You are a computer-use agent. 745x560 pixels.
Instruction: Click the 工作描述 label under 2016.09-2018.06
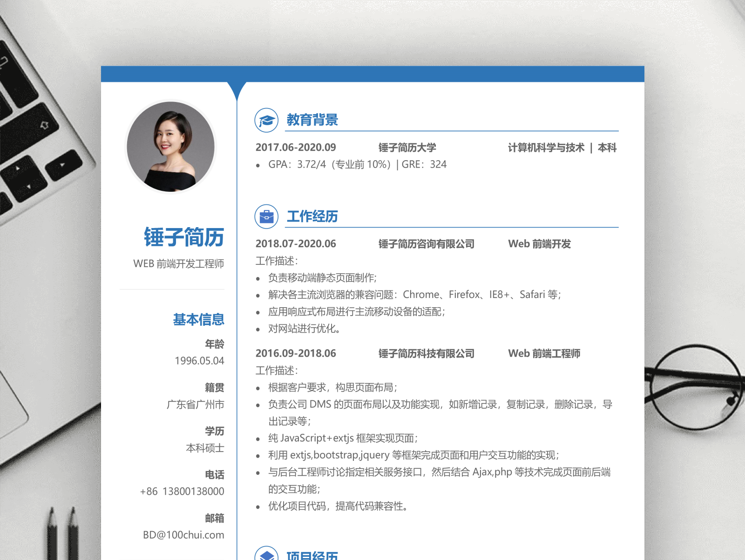277,371
